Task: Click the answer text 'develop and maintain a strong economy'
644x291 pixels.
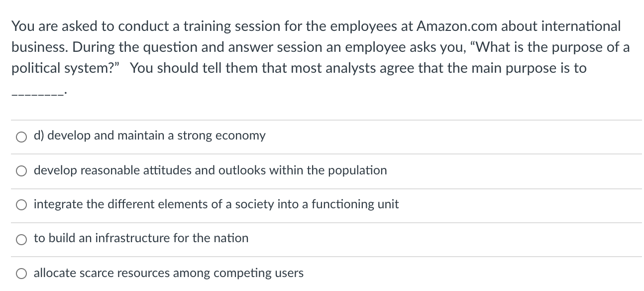Action: tap(149, 136)
